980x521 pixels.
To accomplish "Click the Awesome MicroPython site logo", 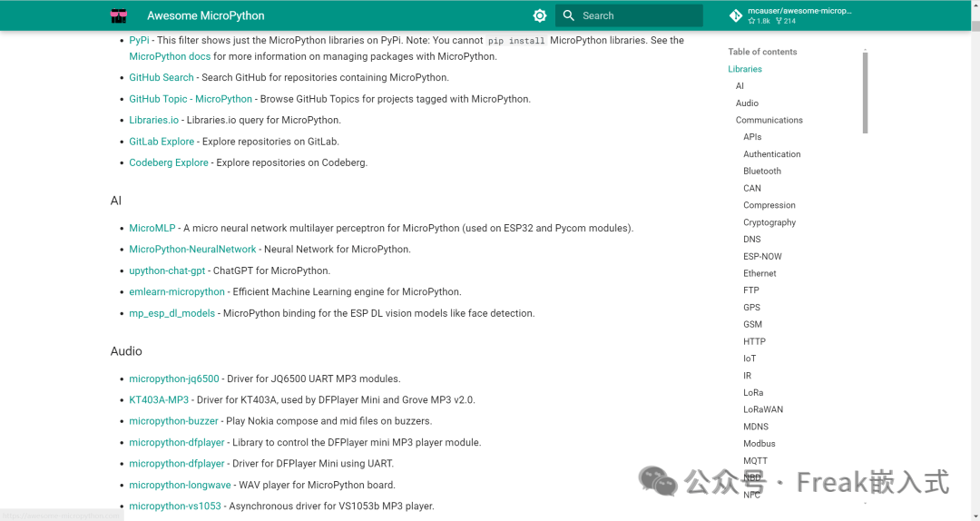I will [119, 15].
